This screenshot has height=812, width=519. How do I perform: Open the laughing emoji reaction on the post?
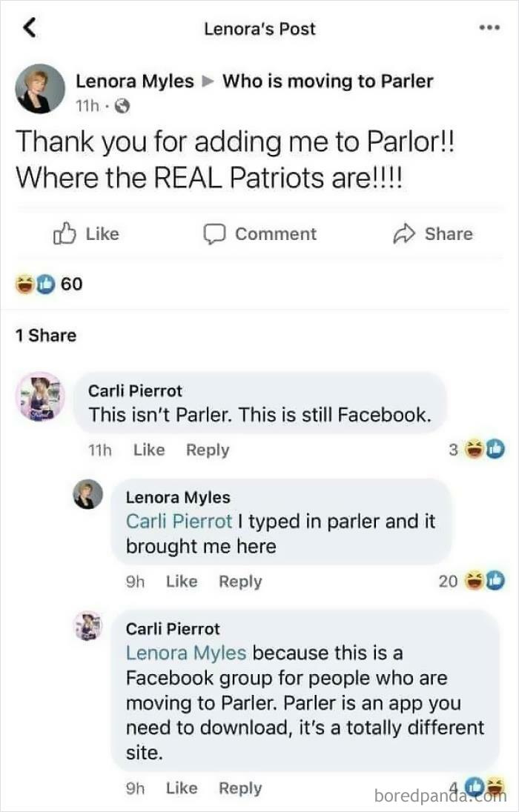pos(24,284)
